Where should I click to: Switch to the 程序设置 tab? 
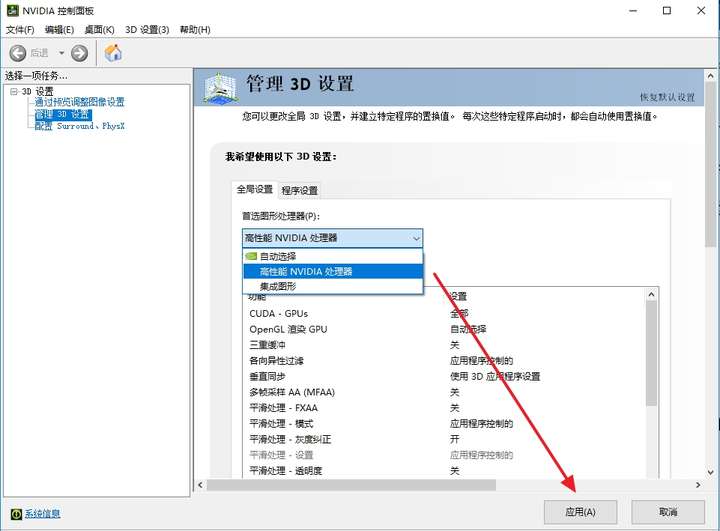click(299, 190)
